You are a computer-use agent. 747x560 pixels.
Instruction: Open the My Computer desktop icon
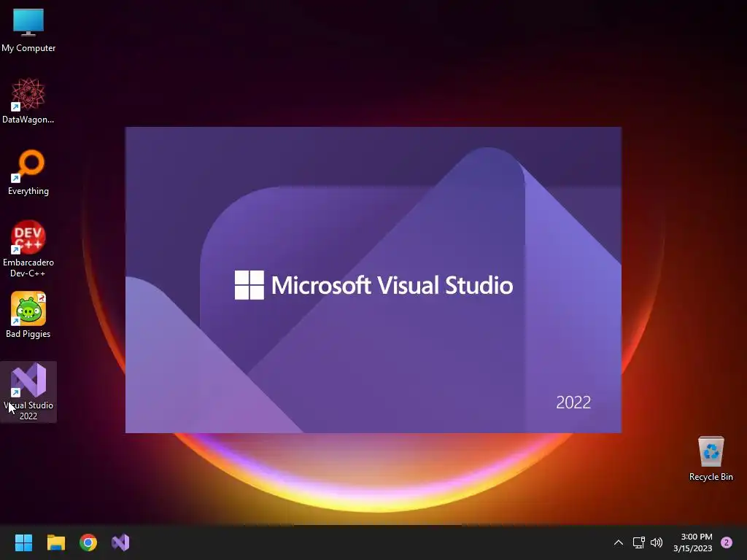(x=28, y=29)
